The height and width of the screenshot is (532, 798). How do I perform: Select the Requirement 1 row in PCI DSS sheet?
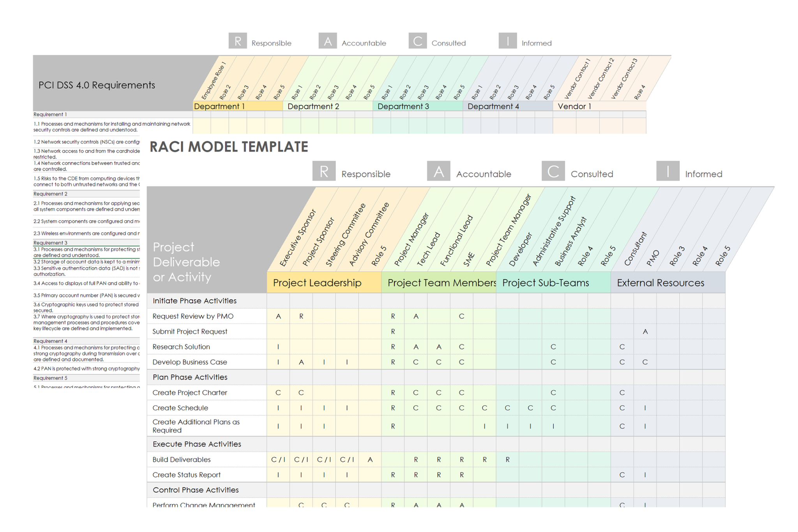click(339, 114)
